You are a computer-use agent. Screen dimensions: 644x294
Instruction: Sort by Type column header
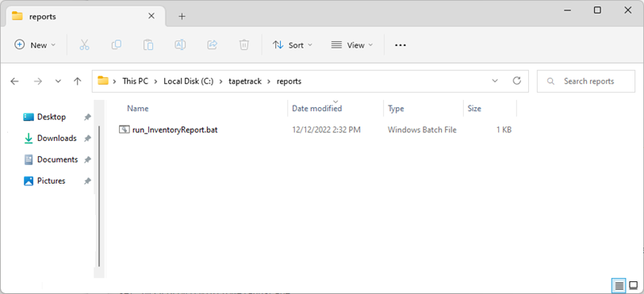tap(396, 109)
